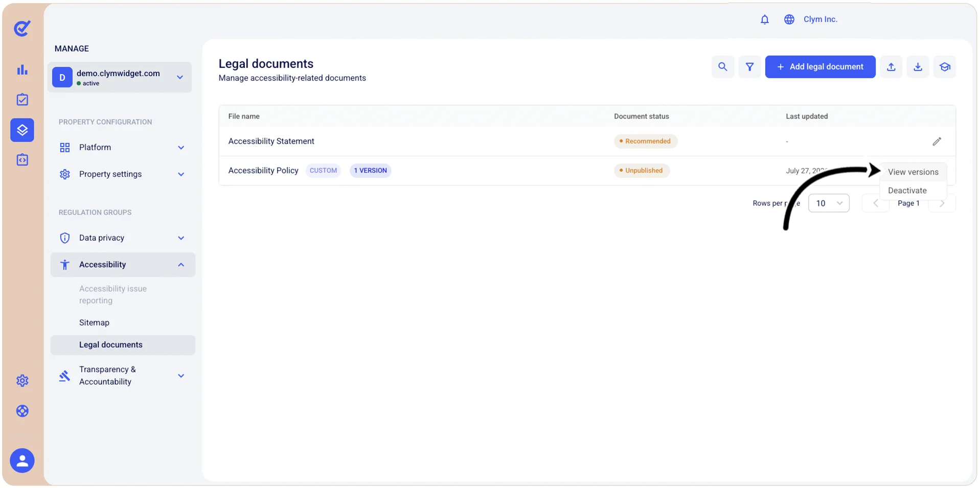Click the upload icon button

click(x=891, y=67)
